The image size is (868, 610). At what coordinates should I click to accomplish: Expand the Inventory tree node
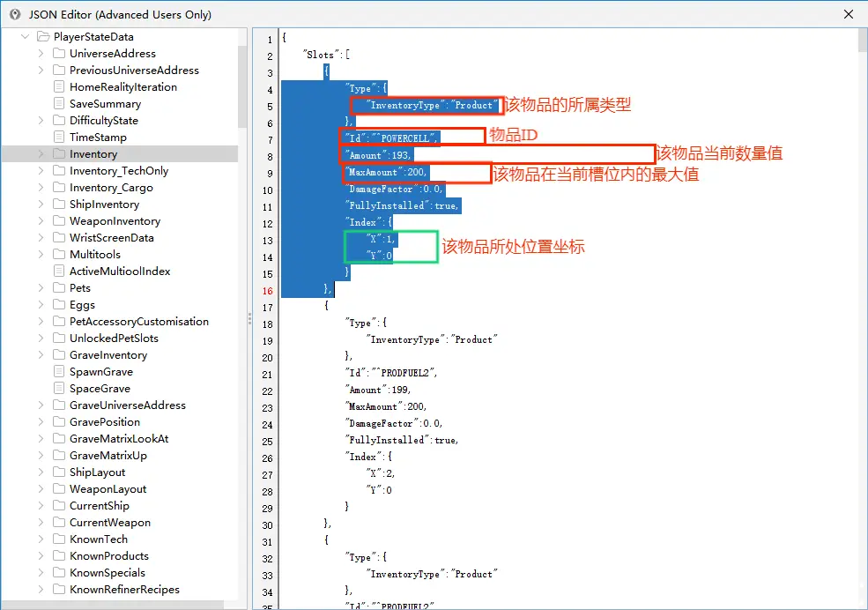[x=41, y=154]
